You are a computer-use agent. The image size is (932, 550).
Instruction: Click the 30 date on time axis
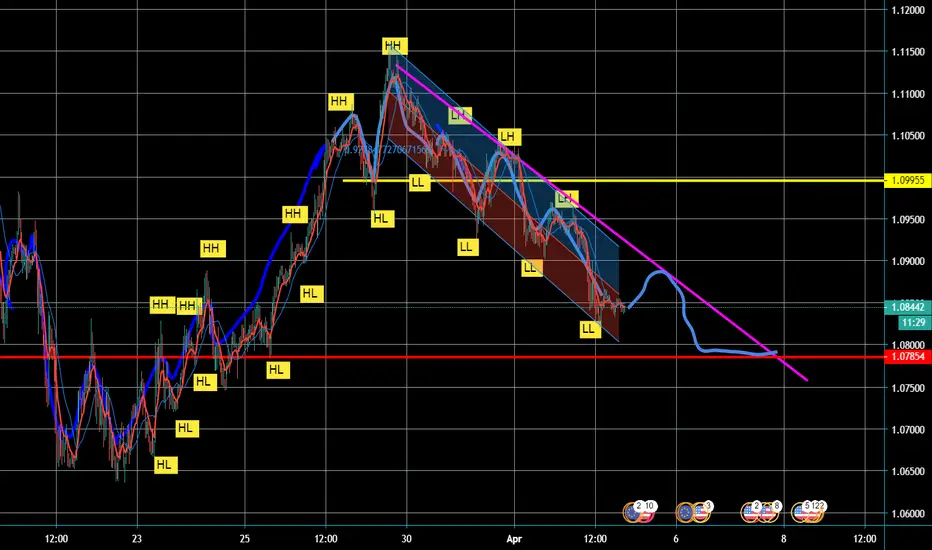[407, 539]
